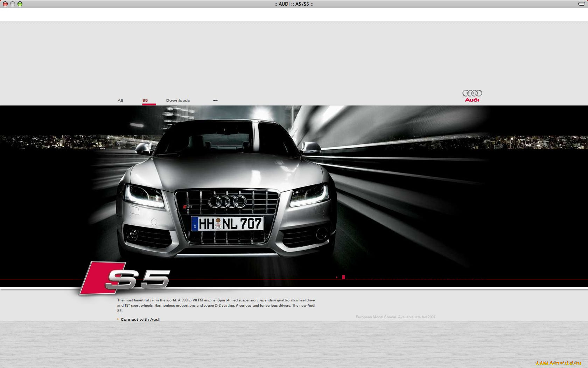Follow the Connect with Audi link
The height and width of the screenshot is (368, 588).
click(x=140, y=319)
